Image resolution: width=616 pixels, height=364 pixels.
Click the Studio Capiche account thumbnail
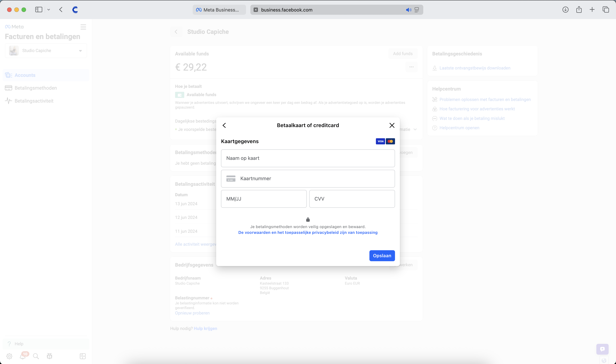pyautogui.click(x=14, y=51)
